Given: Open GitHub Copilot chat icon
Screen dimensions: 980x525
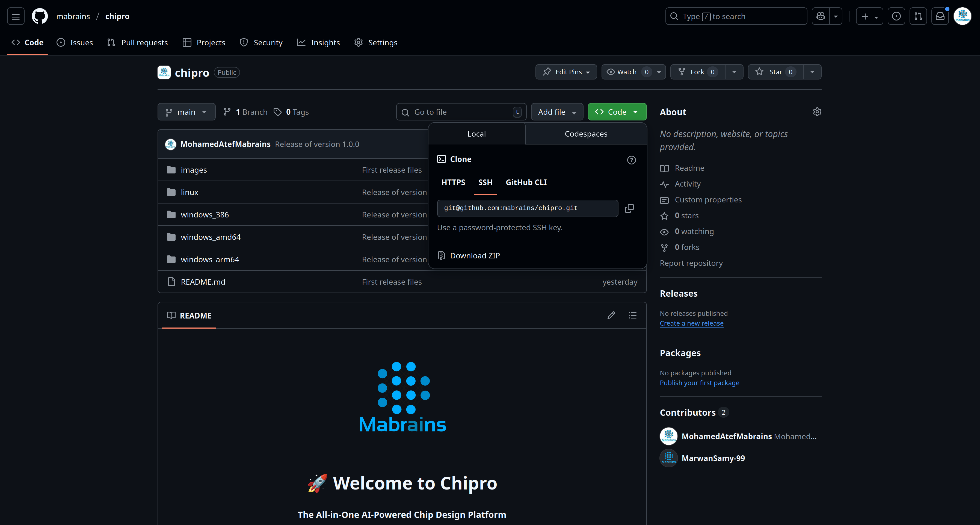Looking at the screenshot, I should tap(821, 16).
